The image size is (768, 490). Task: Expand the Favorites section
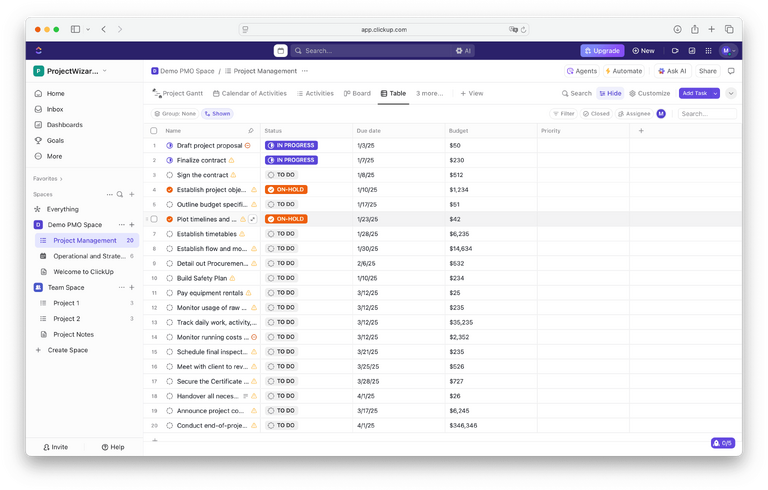coord(48,178)
